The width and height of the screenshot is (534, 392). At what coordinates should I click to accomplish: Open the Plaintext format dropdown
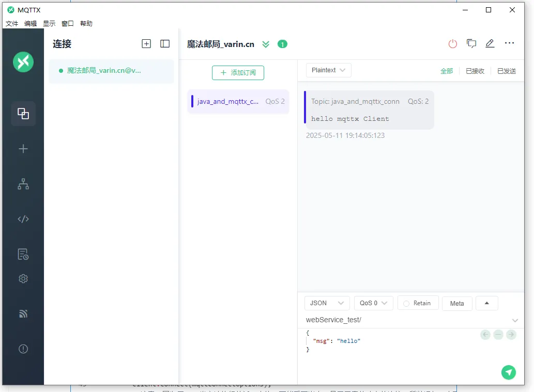pyautogui.click(x=328, y=70)
